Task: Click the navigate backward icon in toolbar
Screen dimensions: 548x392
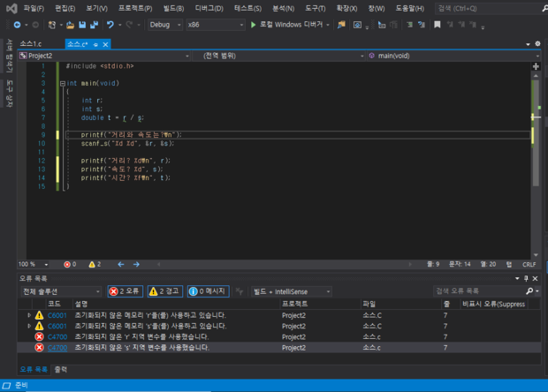Action: coord(17,25)
